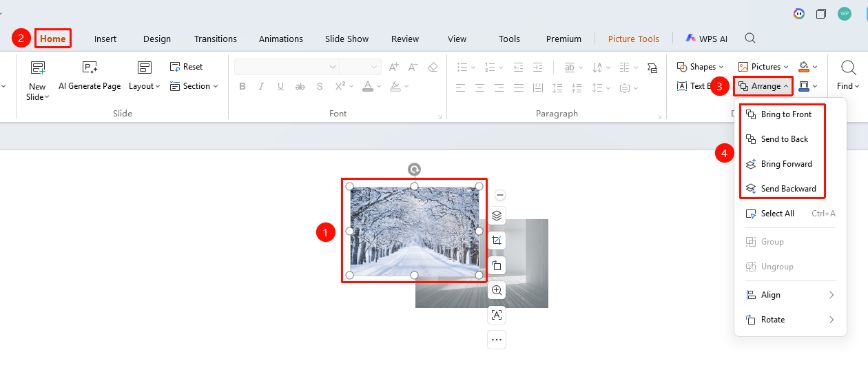Image resolution: width=868 pixels, height=370 pixels.
Task: Open the Section dropdown
Action: tap(194, 86)
